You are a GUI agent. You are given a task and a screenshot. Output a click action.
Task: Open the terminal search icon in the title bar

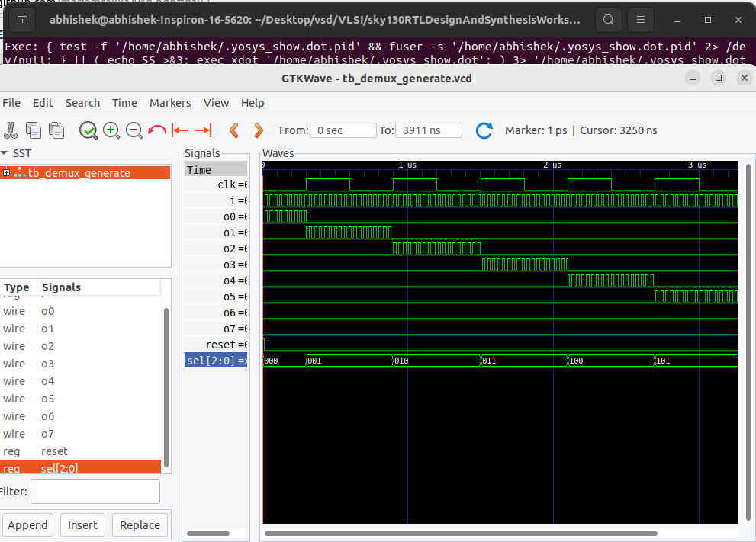click(x=608, y=19)
